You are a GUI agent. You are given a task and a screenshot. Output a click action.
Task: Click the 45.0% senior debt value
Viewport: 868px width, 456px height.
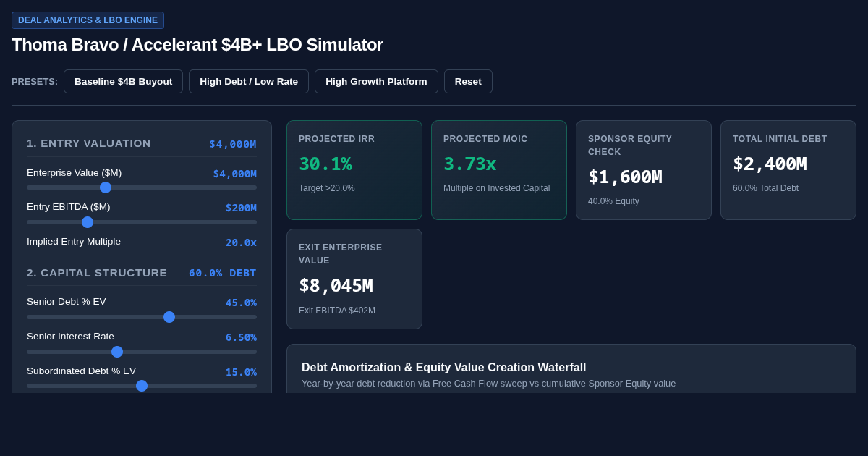coord(241,303)
